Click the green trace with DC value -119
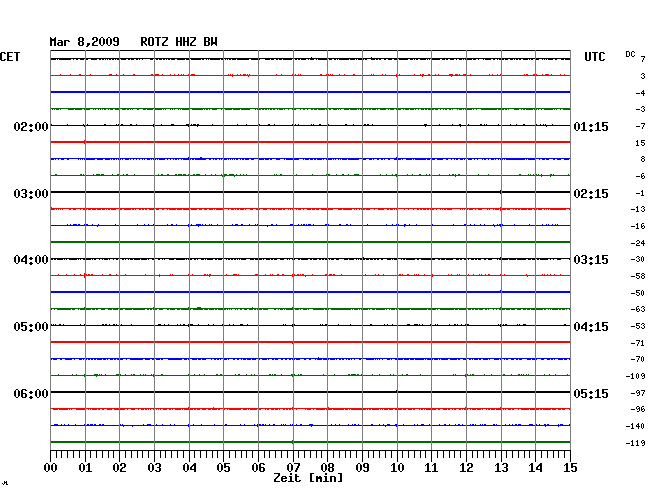The width and height of the screenshot is (650, 494). pos(310,442)
